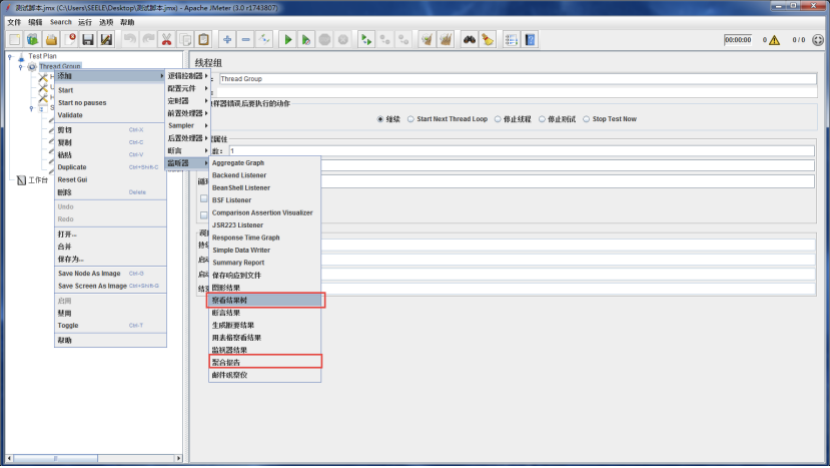Expand the 后置处理器 submenu
This screenshot has width=830, height=468.
(188, 138)
